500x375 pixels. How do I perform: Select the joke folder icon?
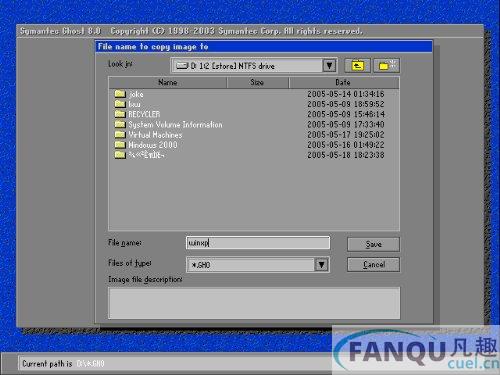pyautogui.click(x=120, y=94)
